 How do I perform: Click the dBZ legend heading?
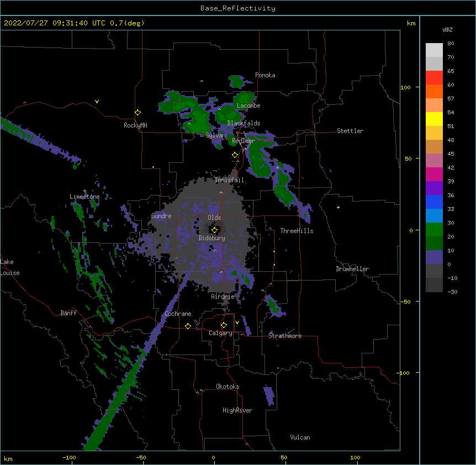coord(447,30)
